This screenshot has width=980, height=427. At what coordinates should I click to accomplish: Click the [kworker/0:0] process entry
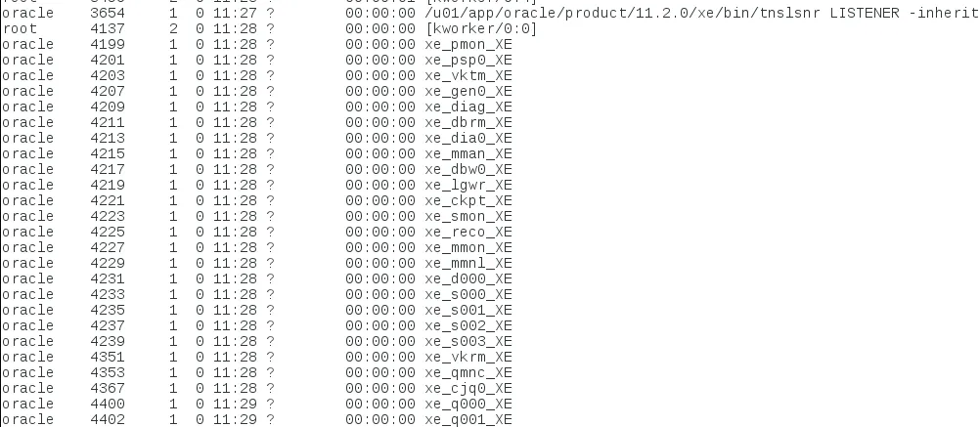(480, 28)
